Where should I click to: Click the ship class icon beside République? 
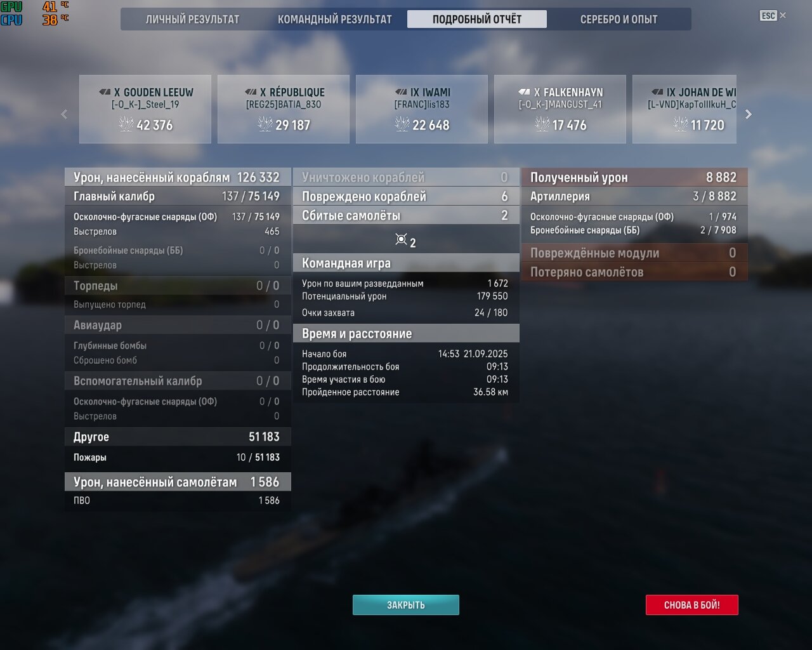pos(251,92)
